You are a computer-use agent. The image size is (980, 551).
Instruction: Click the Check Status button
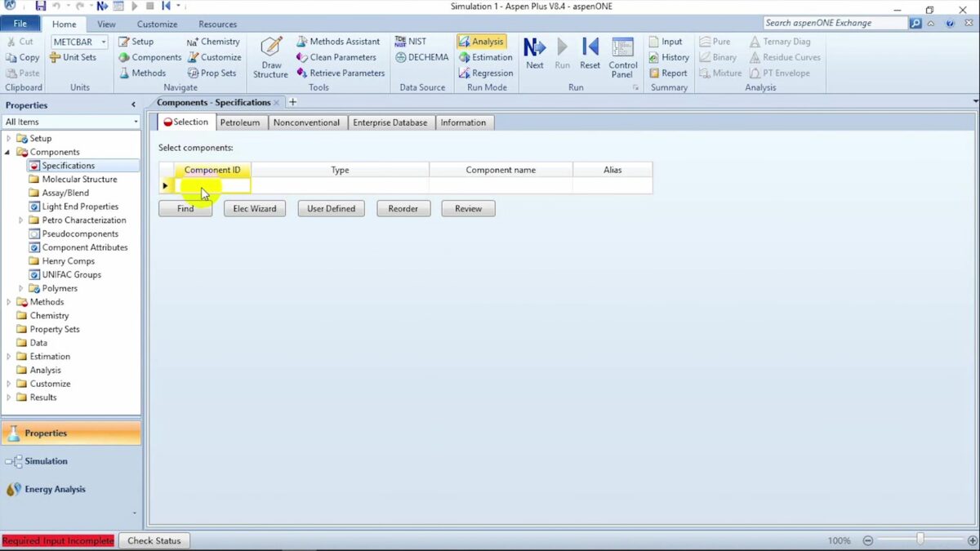(154, 540)
